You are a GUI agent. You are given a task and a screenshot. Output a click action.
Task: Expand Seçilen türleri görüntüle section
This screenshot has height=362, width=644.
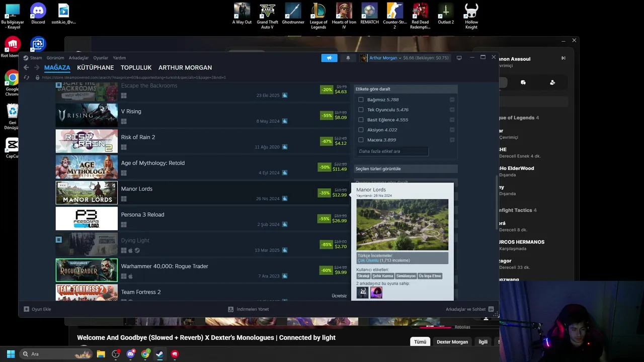(406, 169)
